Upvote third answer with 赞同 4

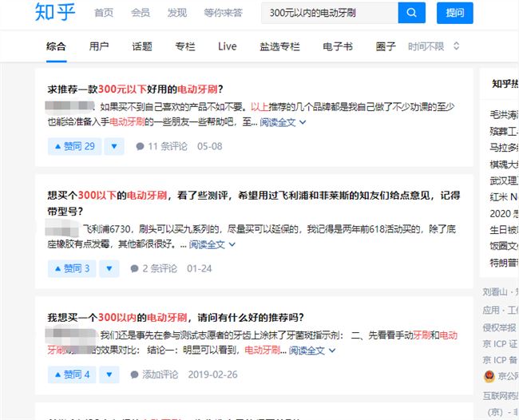pyautogui.click(x=71, y=374)
